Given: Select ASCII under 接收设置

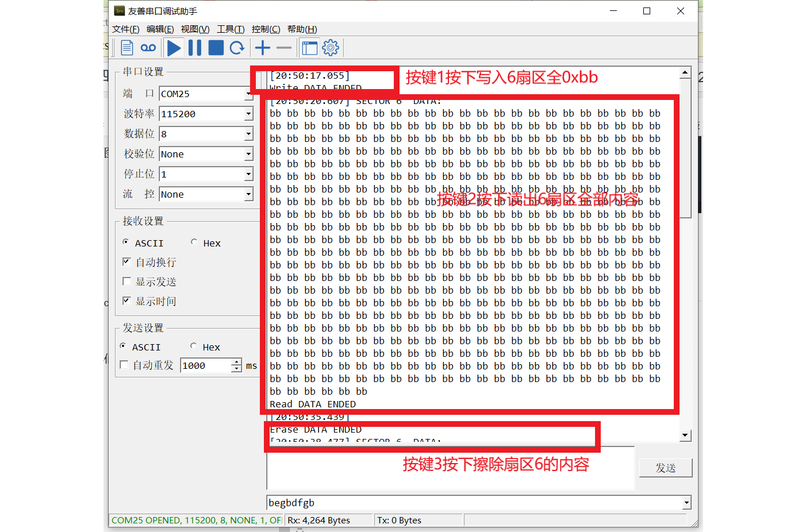Looking at the screenshot, I should (x=126, y=242).
